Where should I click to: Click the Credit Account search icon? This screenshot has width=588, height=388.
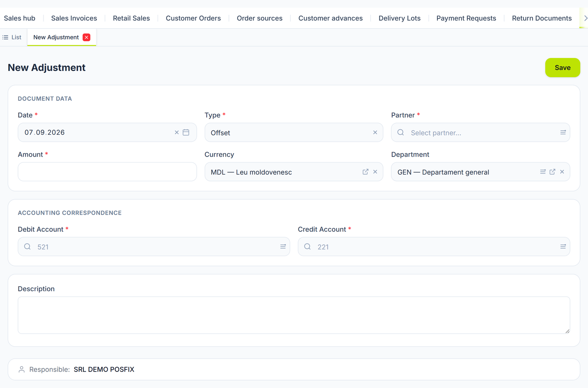tap(307, 246)
